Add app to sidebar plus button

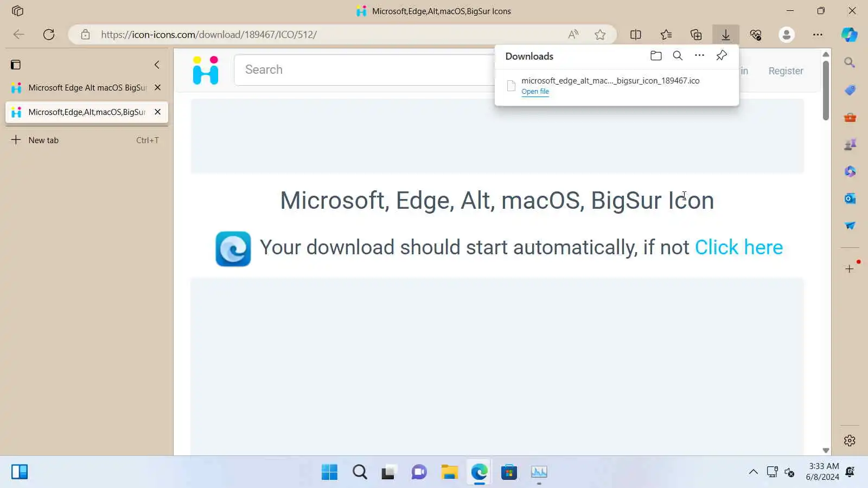pos(850,269)
